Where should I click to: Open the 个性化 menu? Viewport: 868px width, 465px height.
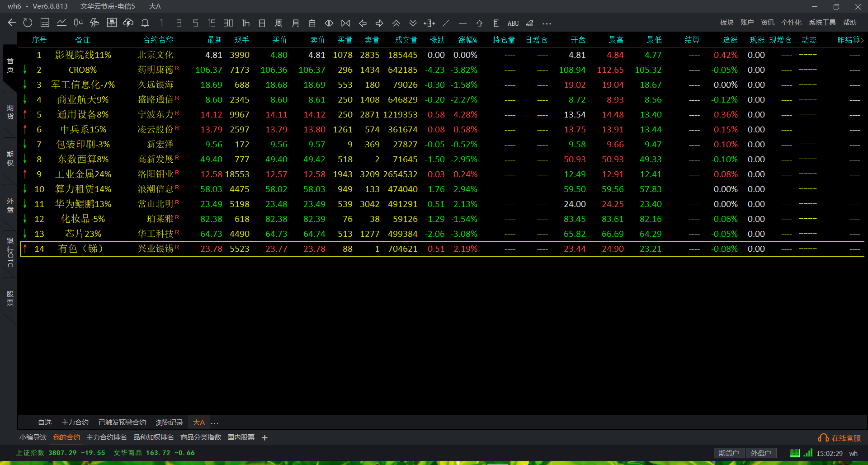pos(791,23)
